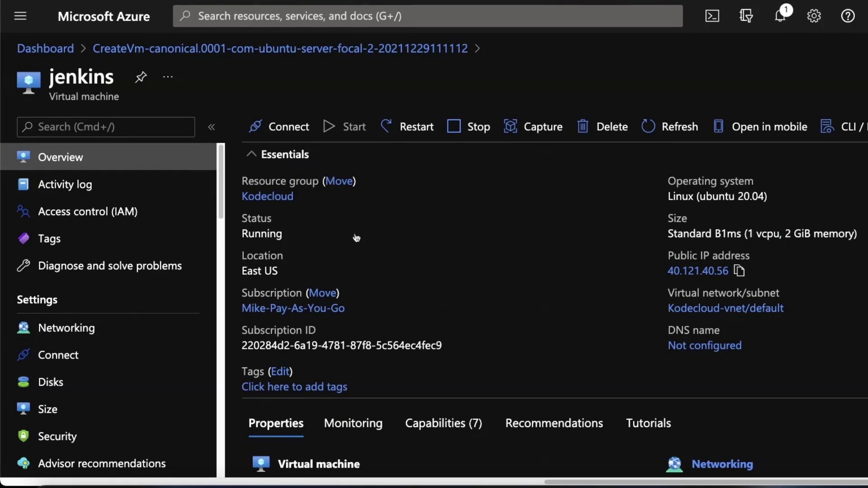Open the Directories and subscriptions filter icon

click(746, 16)
